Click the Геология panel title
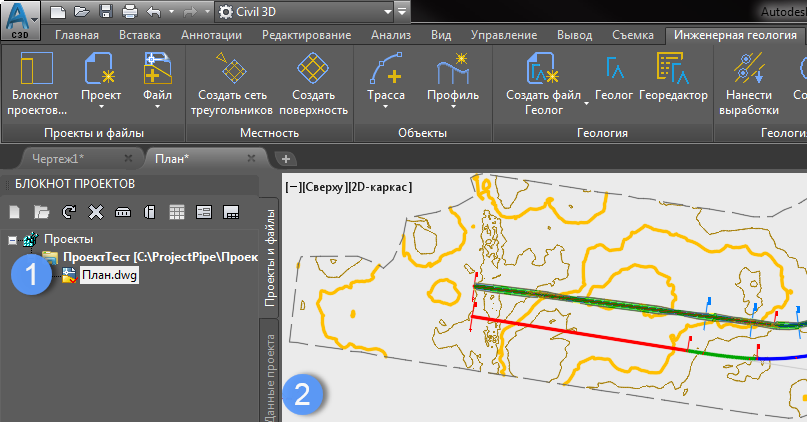Screen dimensions: 807x422 pyautogui.click(x=602, y=133)
